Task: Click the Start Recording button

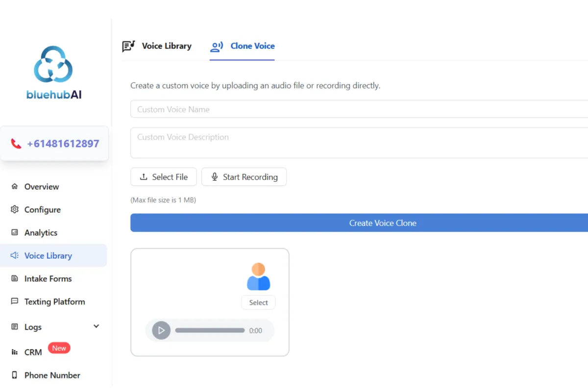Action: 244,177
